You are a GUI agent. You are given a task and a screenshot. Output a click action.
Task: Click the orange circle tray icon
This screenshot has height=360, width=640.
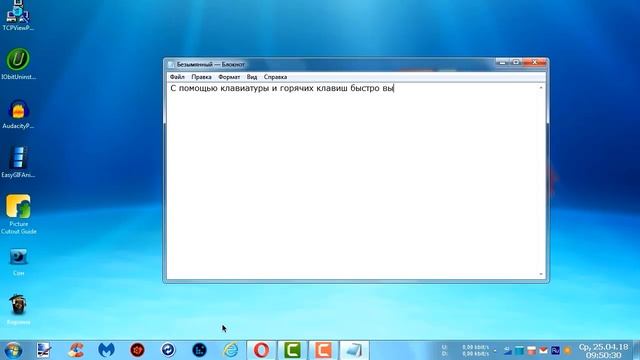pyautogui.click(x=567, y=350)
